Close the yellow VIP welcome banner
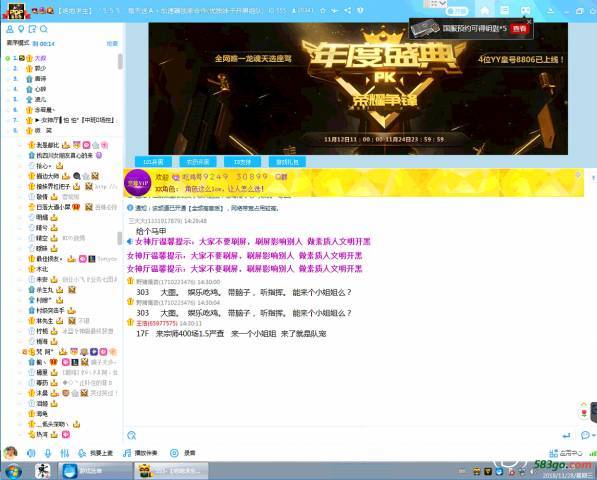The width and height of the screenshot is (597, 480). pos(578,175)
